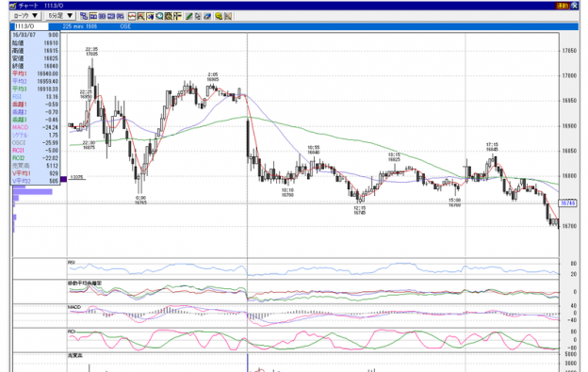
Task: Toggle the 連動 link mode button
Action: pos(563,6)
